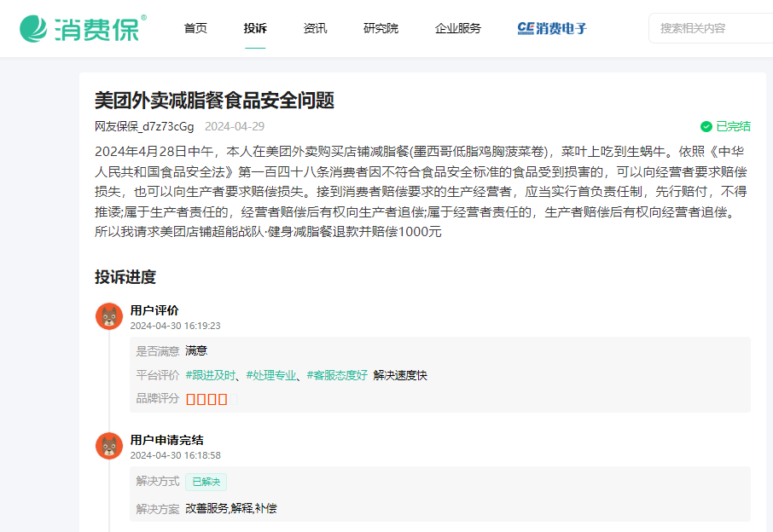
Task: Click the avatar beside 用户申请完结
Action: [x=109, y=446]
